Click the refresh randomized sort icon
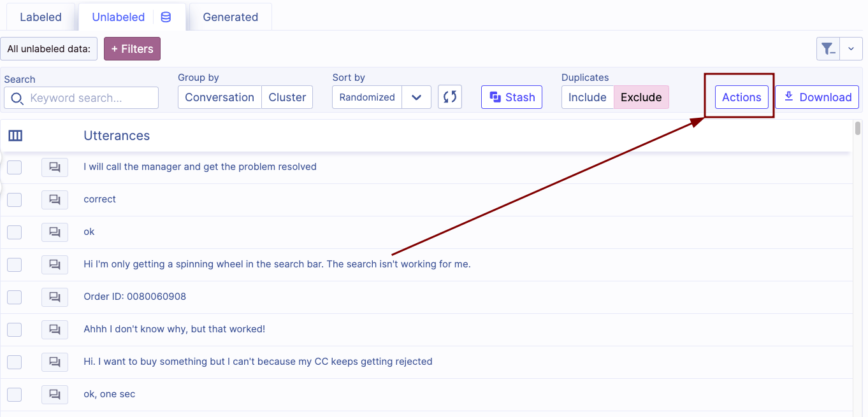Viewport: 868px width, 417px height. 449,97
